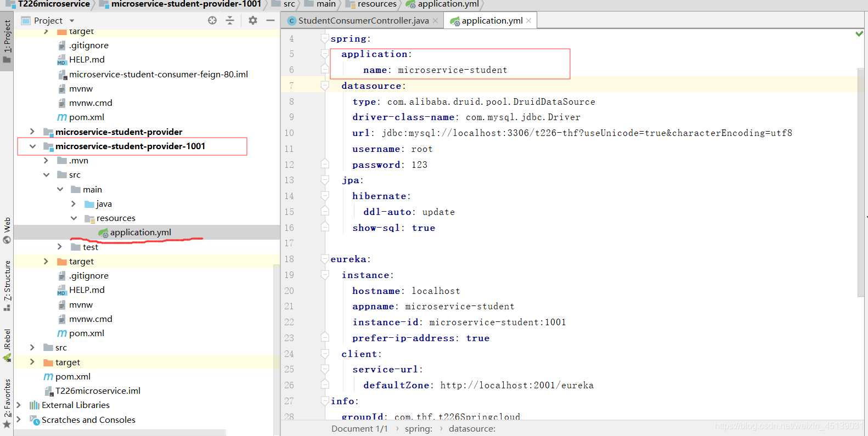Close the application.yml tab
Image resolution: width=868 pixels, height=436 pixels.
coord(528,21)
